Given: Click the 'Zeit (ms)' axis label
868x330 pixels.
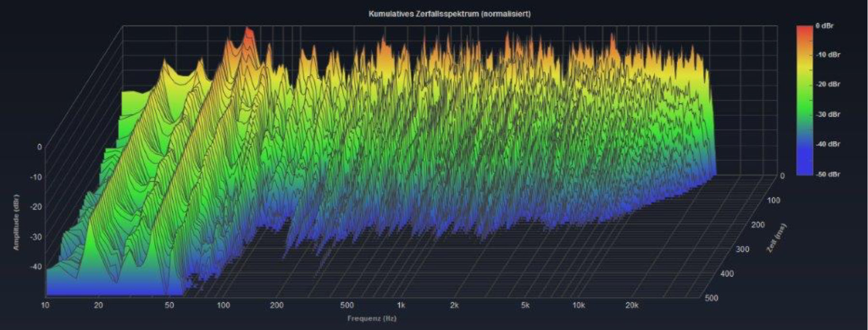Looking at the screenshot, I should 776,238.
